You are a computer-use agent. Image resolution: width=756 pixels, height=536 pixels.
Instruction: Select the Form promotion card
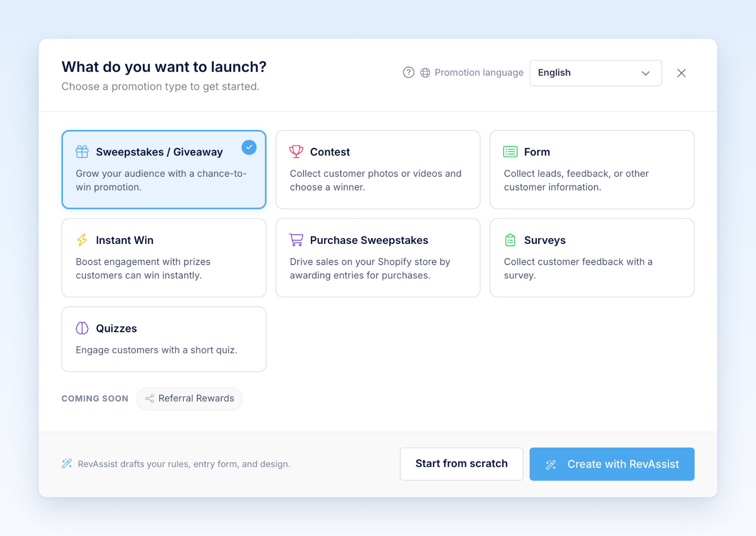(592, 170)
